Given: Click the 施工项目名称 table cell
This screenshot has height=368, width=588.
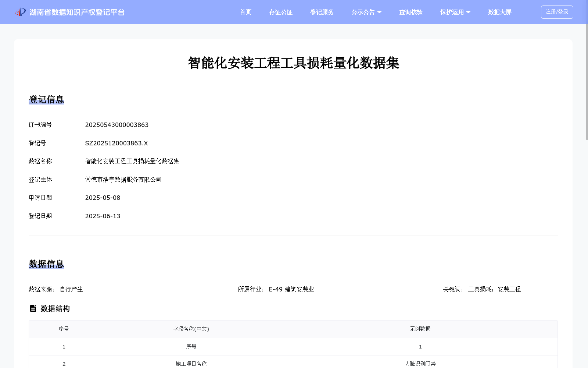Looking at the screenshot, I should [191, 364].
